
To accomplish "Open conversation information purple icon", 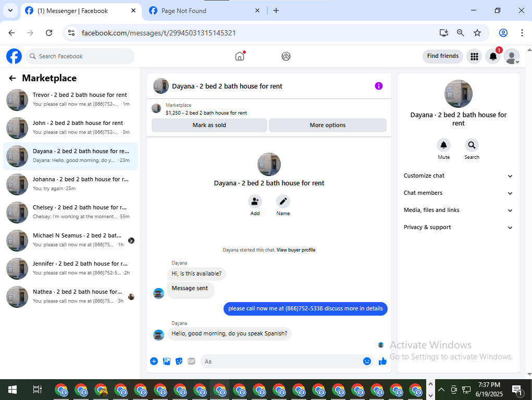I will (379, 86).
